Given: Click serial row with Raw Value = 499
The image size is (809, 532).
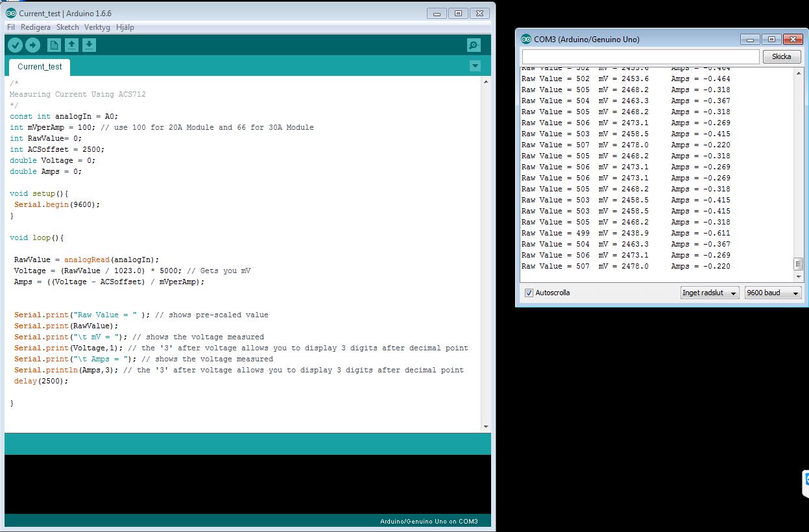Looking at the screenshot, I should point(626,233).
